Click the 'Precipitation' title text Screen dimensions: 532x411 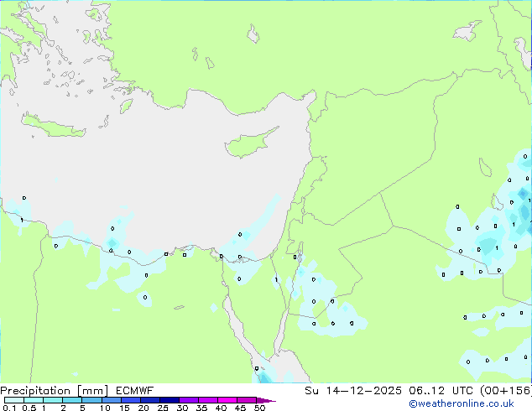pyautogui.click(x=35, y=391)
